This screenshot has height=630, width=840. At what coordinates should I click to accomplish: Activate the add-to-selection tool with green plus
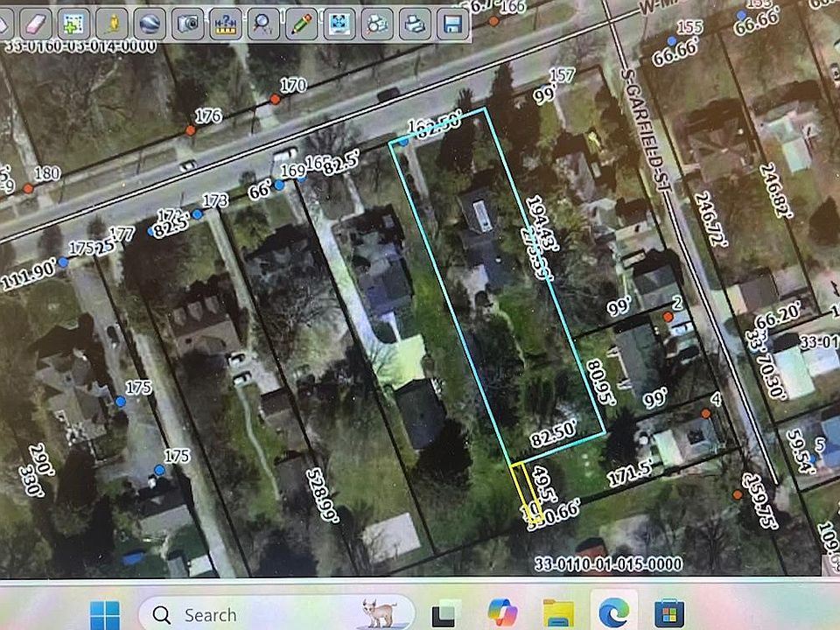(73, 23)
